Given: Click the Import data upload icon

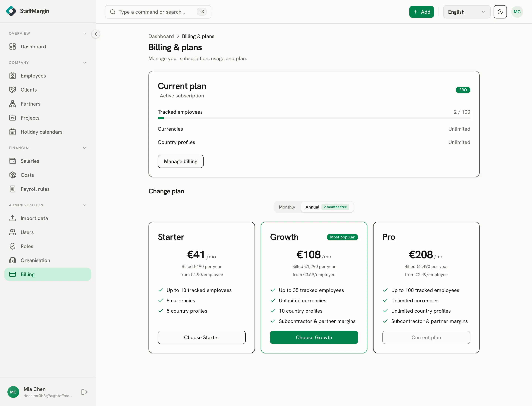Looking at the screenshot, I should click(x=13, y=218).
